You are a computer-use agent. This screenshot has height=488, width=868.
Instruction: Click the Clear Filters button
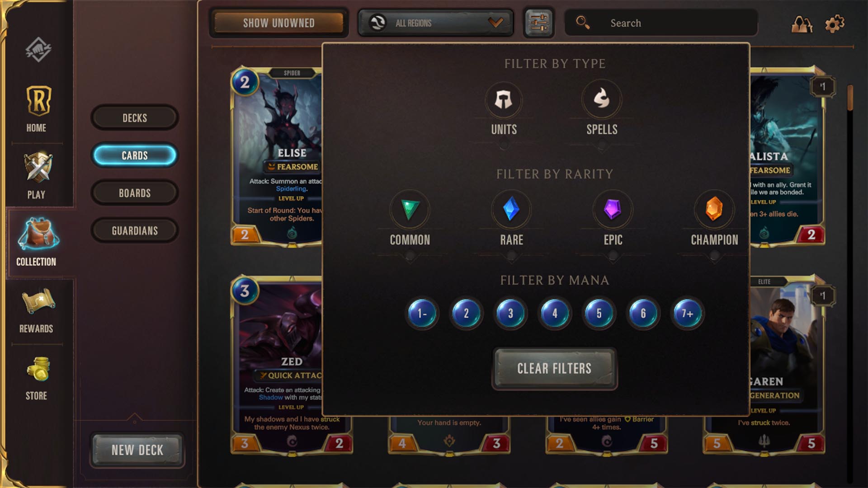tap(554, 368)
